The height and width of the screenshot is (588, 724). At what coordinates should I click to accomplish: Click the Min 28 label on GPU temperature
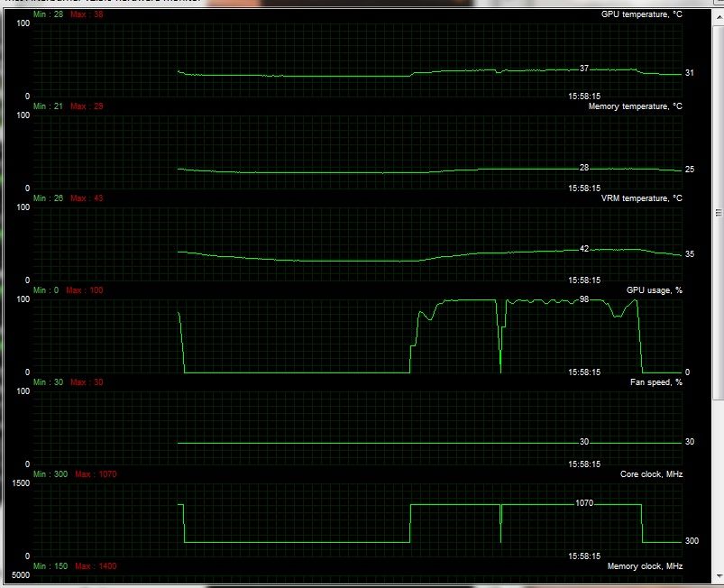[47, 14]
